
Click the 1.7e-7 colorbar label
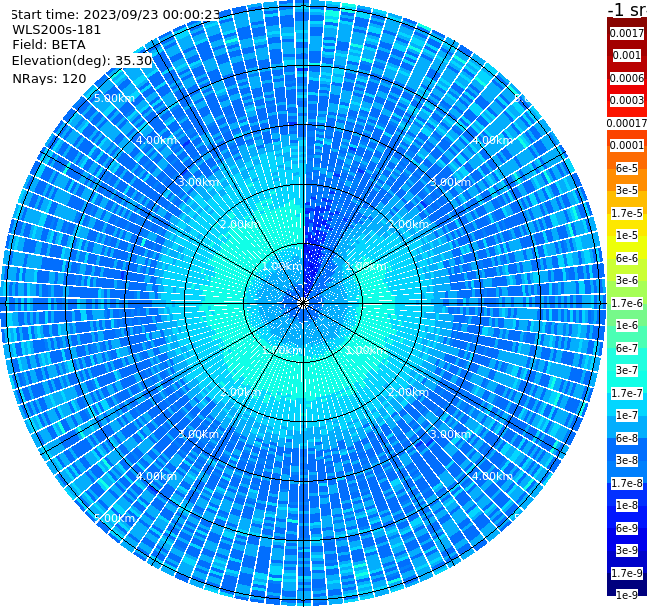[627, 393]
